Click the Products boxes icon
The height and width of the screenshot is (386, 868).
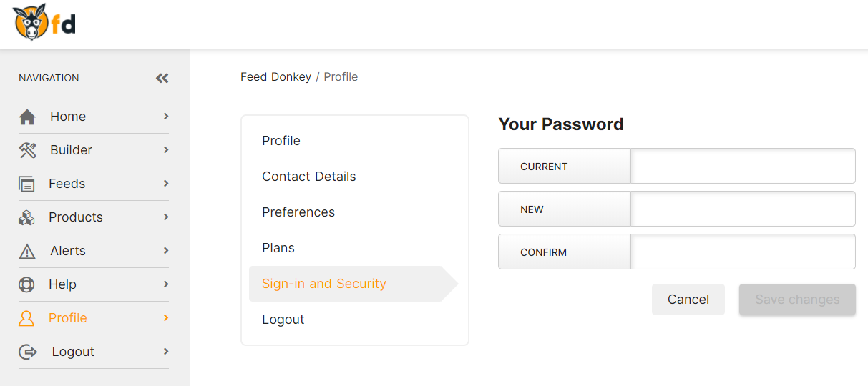[x=26, y=217]
